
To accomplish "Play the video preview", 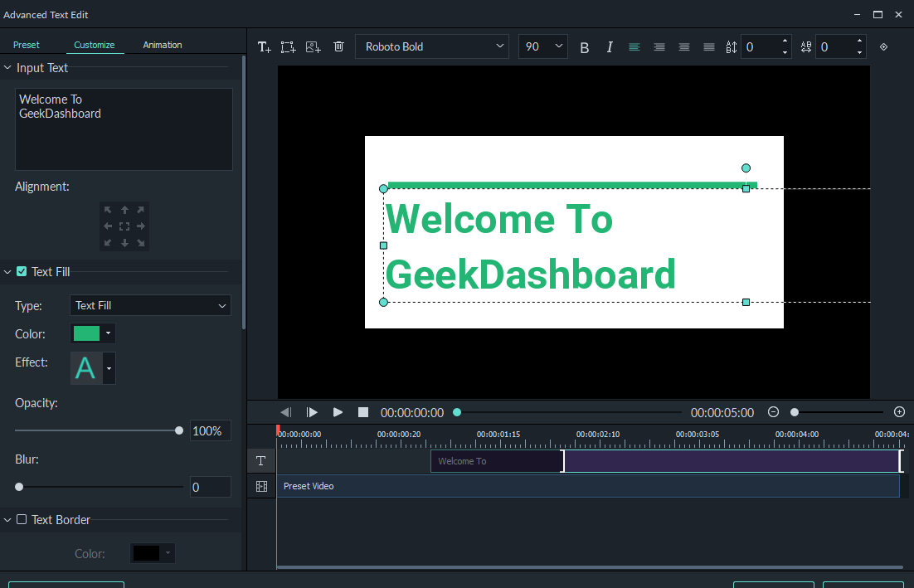I will pyautogui.click(x=338, y=412).
